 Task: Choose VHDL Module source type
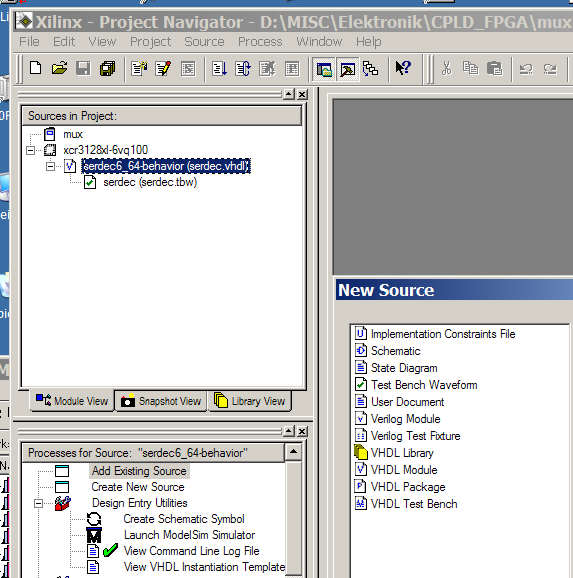(404, 470)
